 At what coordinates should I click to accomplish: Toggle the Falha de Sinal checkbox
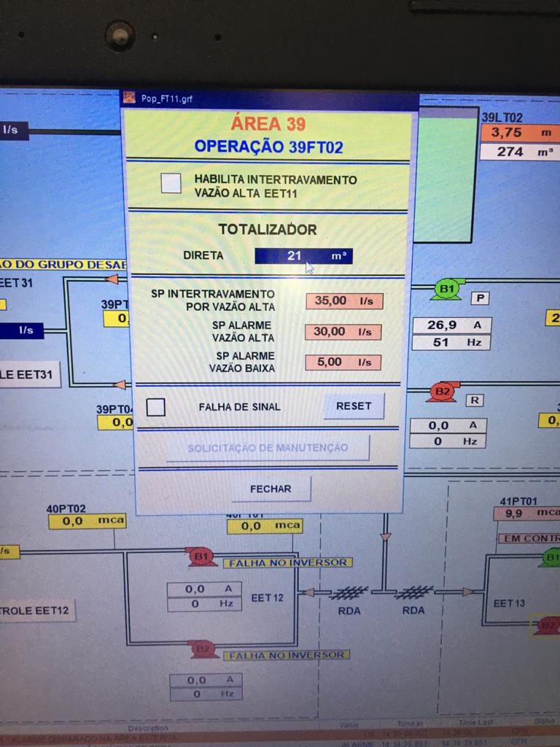156,407
